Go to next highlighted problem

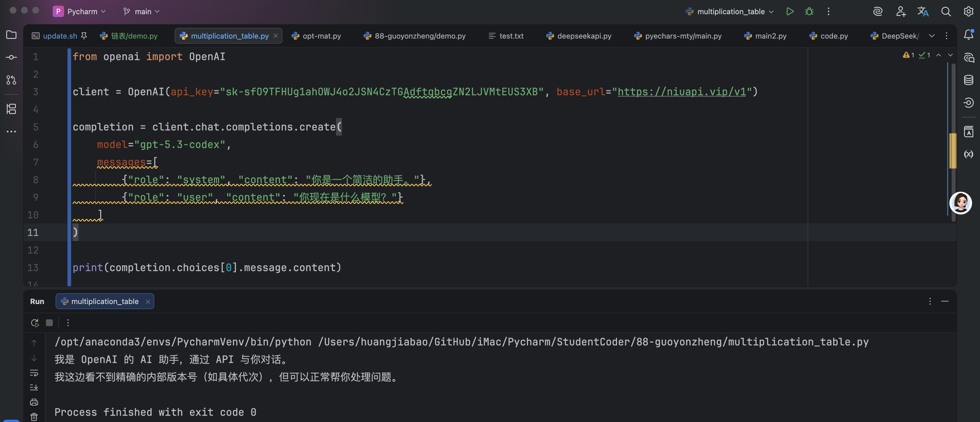950,55
